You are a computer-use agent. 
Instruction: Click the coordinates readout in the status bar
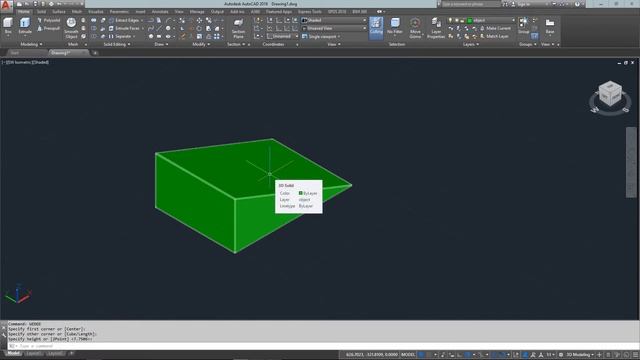(x=371, y=355)
